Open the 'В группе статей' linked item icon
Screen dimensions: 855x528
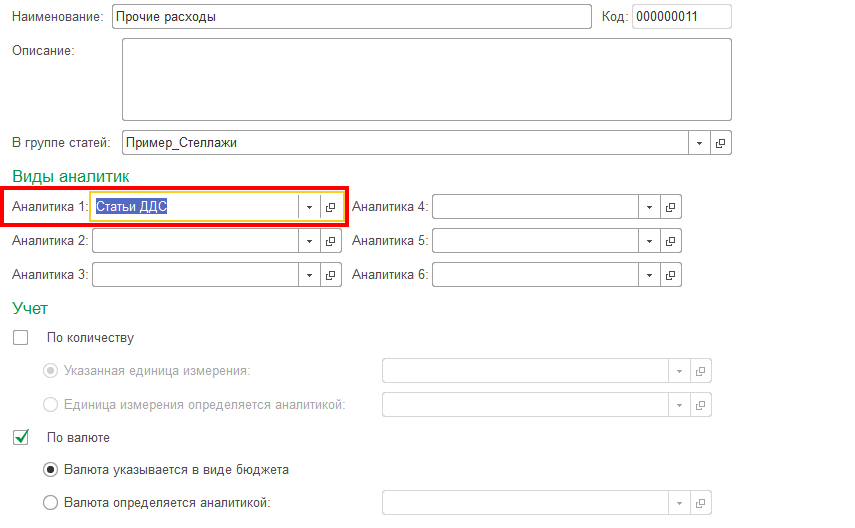pyautogui.click(x=720, y=143)
